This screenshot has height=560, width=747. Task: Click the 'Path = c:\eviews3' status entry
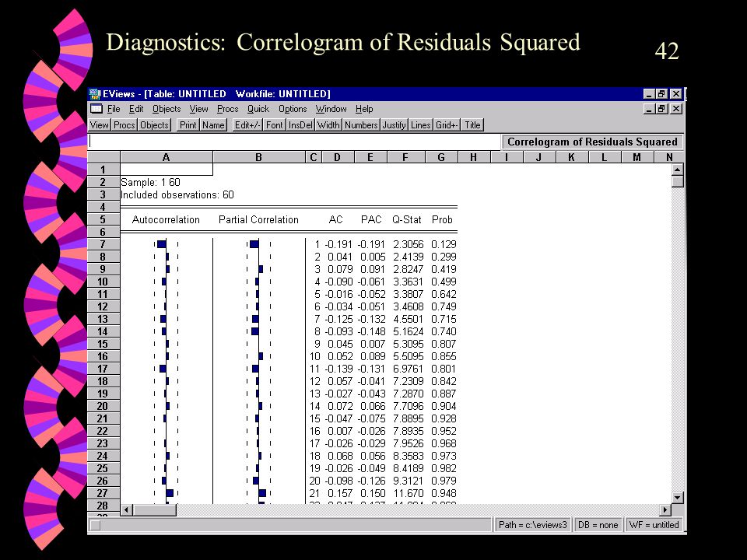(x=532, y=525)
